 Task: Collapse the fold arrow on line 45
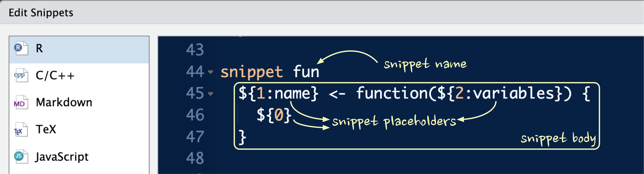click(x=211, y=94)
